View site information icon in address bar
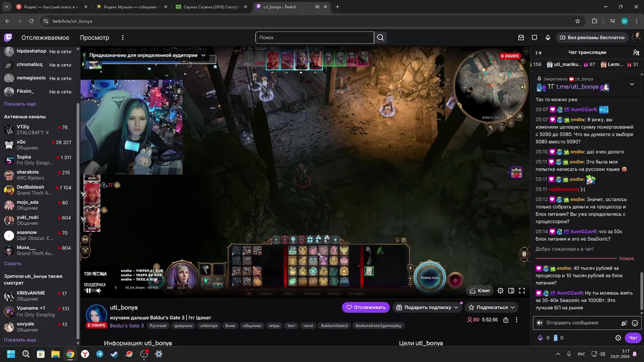Screen dimensions: 644x362 46,21
